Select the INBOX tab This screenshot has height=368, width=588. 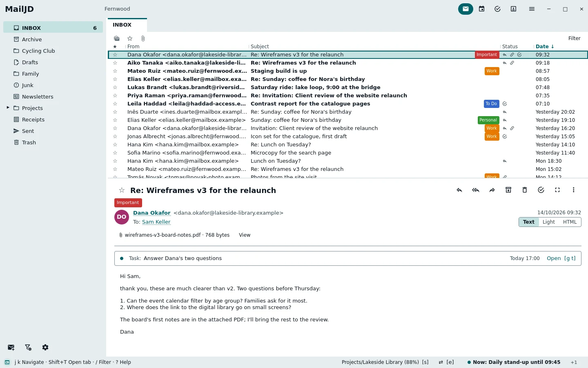[127, 25]
